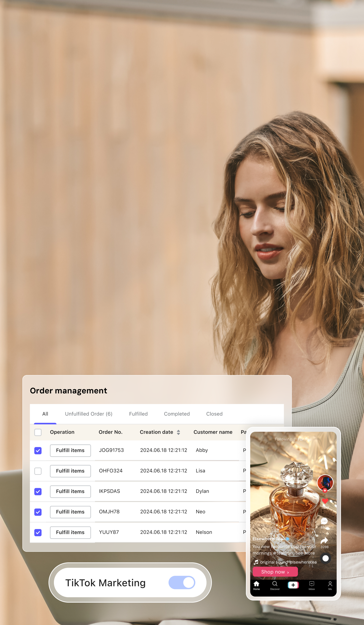This screenshot has height=625, width=364.
Task: Expand caption with See more
Action: tap(305, 553)
